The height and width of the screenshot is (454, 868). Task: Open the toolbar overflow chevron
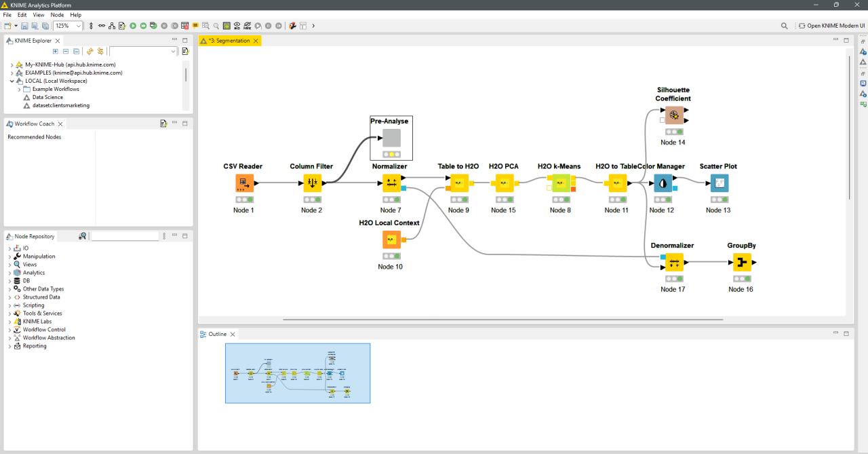(x=313, y=26)
